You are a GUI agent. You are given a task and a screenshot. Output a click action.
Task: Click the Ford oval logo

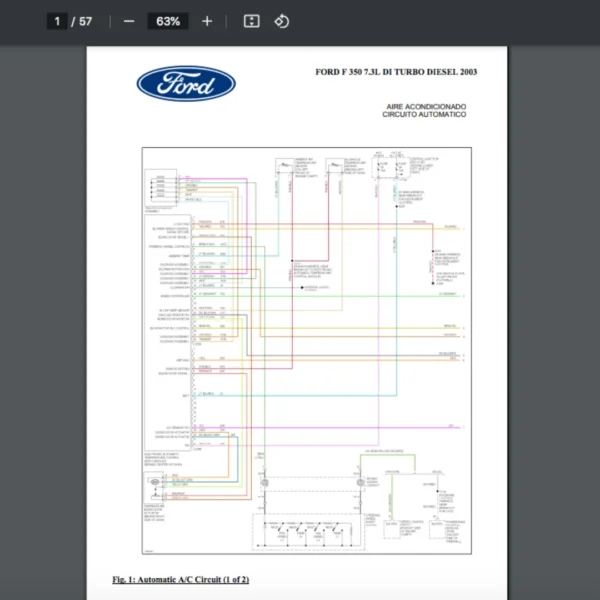[x=186, y=84]
